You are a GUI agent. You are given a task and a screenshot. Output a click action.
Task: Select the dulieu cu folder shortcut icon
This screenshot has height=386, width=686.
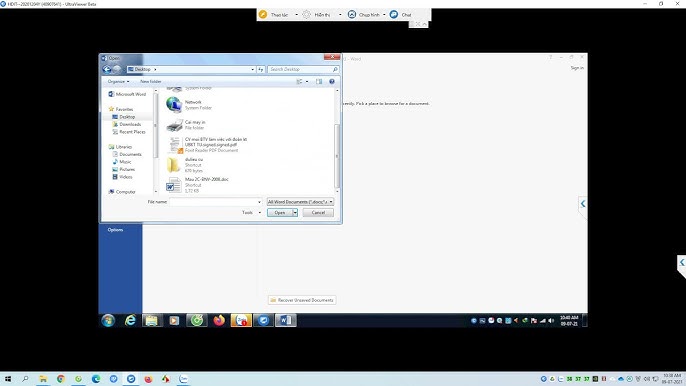click(173, 165)
